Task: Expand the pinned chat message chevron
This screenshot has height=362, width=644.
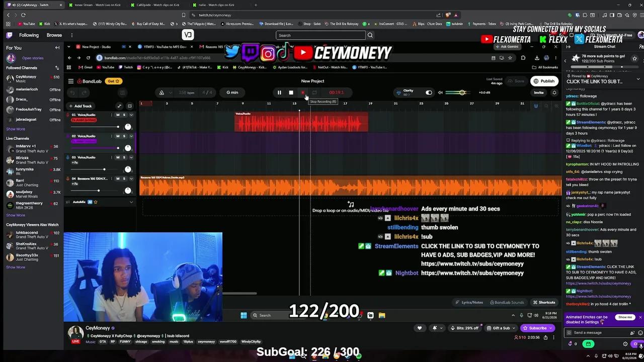Action: pyautogui.click(x=638, y=78)
